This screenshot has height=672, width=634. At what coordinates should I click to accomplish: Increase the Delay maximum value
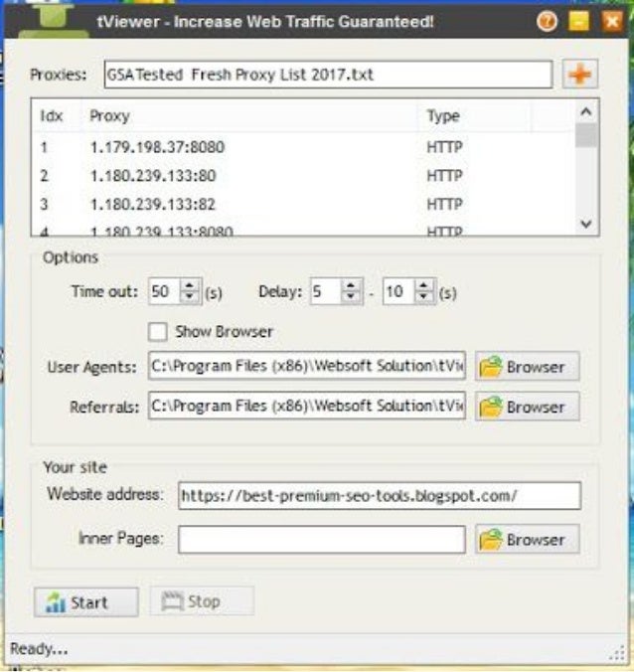tap(423, 285)
